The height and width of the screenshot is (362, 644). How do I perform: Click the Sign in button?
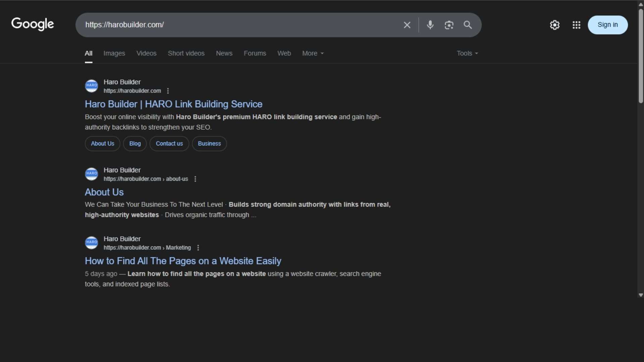pyautogui.click(x=607, y=25)
